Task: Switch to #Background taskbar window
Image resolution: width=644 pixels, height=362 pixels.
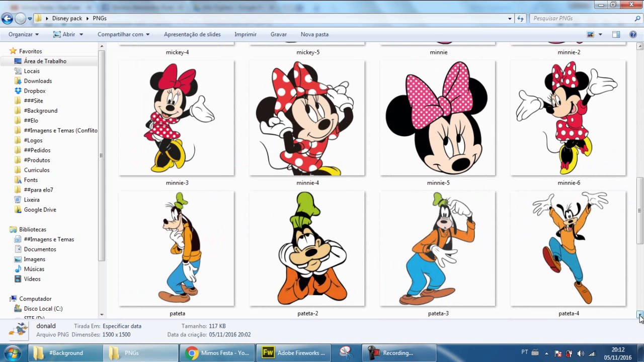Action: [x=64, y=353]
